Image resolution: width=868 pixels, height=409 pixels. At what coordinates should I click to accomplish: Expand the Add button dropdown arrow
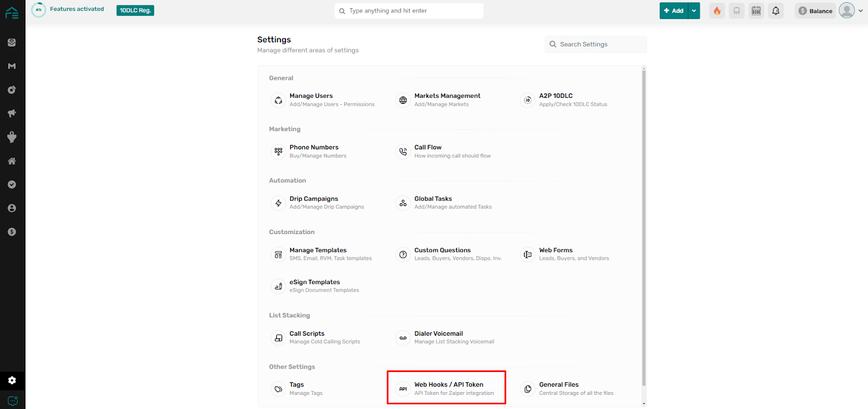click(x=694, y=11)
